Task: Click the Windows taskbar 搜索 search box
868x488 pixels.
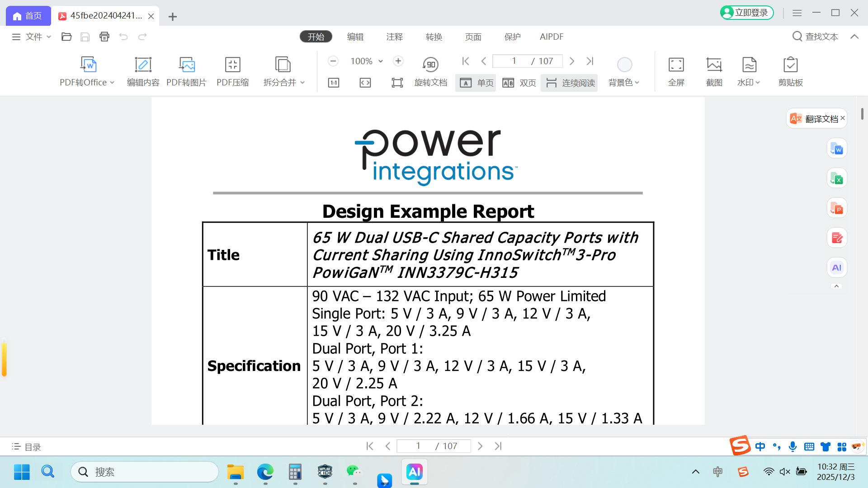Action: click(145, 472)
